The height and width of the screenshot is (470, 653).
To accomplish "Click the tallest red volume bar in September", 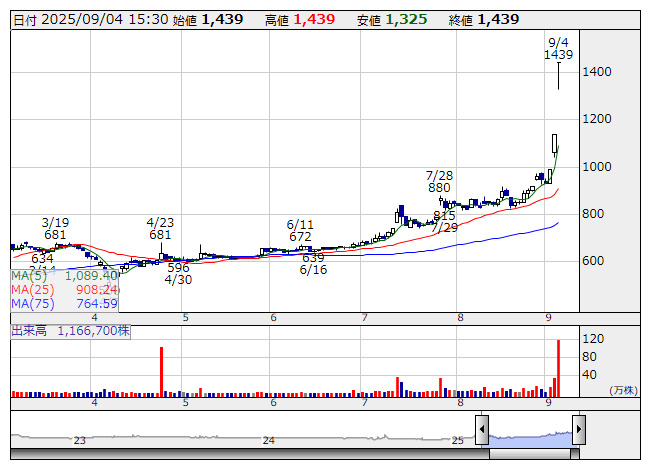I will pos(558,367).
